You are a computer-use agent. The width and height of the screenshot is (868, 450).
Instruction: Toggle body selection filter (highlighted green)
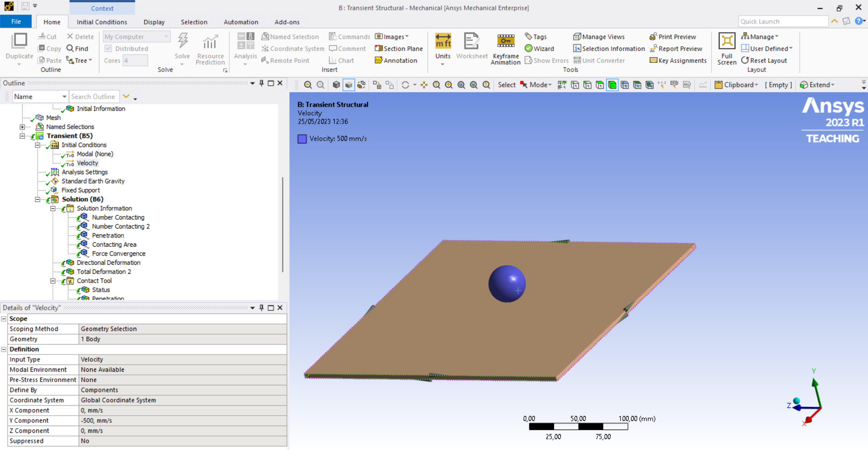pos(612,85)
